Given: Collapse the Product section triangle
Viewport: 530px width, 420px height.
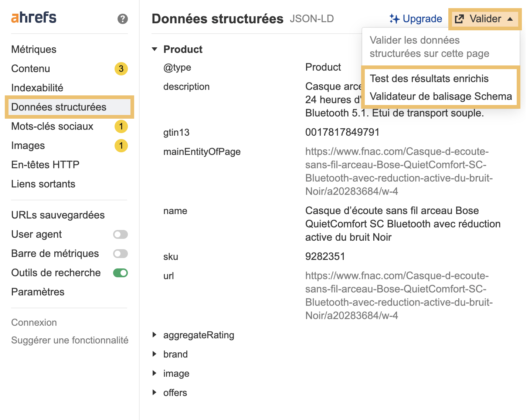Looking at the screenshot, I should click(x=155, y=48).
